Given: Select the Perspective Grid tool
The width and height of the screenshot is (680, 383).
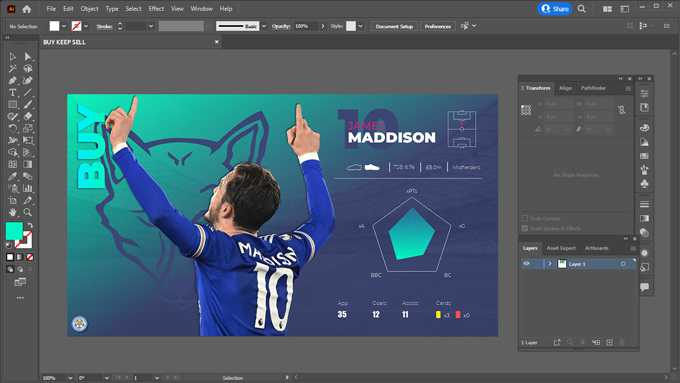Looking at the screenshot, I should (28, 152).
